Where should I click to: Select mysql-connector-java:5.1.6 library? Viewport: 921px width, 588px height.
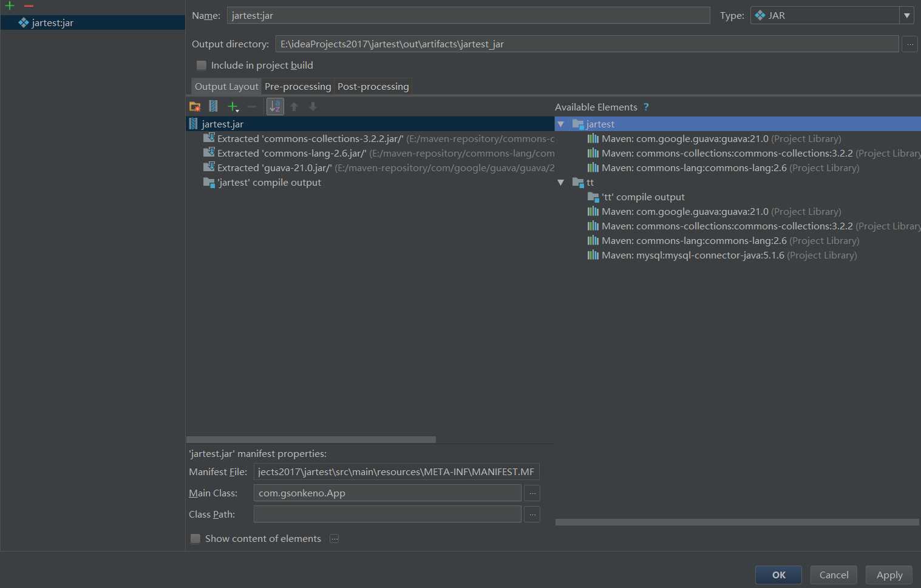coord(722,255)
